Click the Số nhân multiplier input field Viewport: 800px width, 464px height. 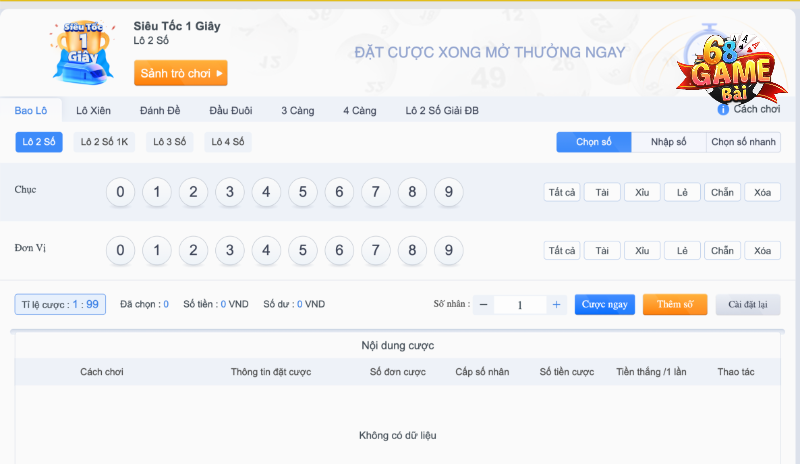[520, 305]
